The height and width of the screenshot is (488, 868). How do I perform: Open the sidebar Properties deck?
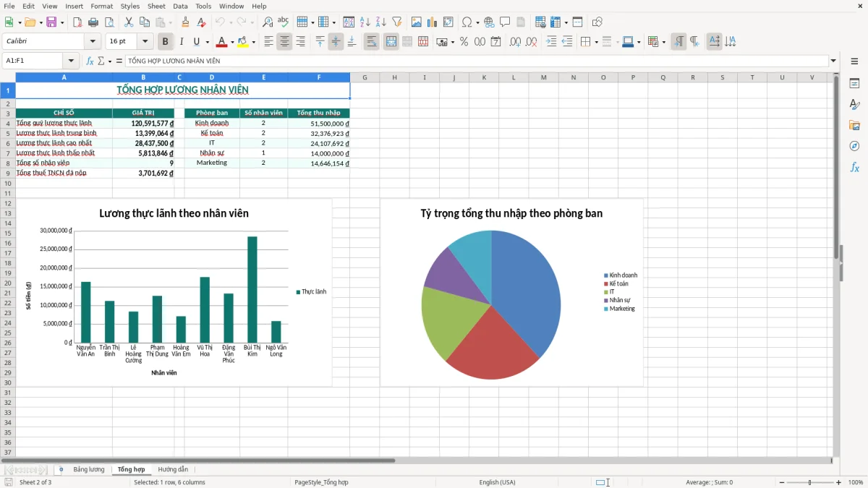854,83
